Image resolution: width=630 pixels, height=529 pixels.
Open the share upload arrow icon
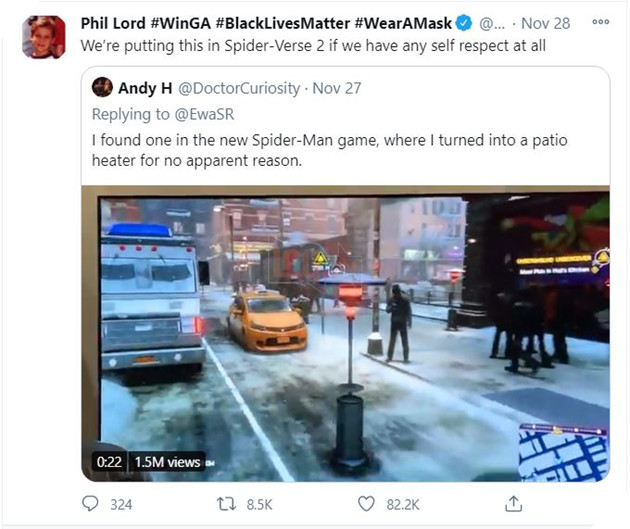click(x=513, y=503)
